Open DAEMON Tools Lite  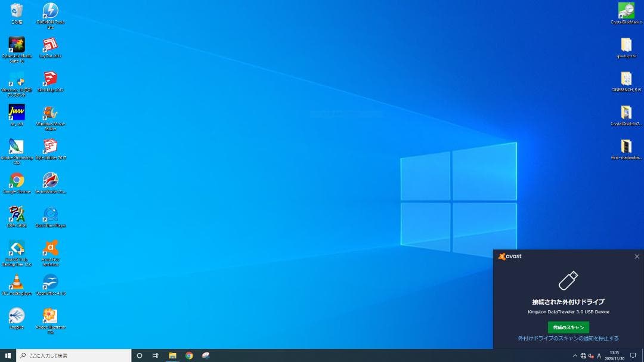coord(50,11)
